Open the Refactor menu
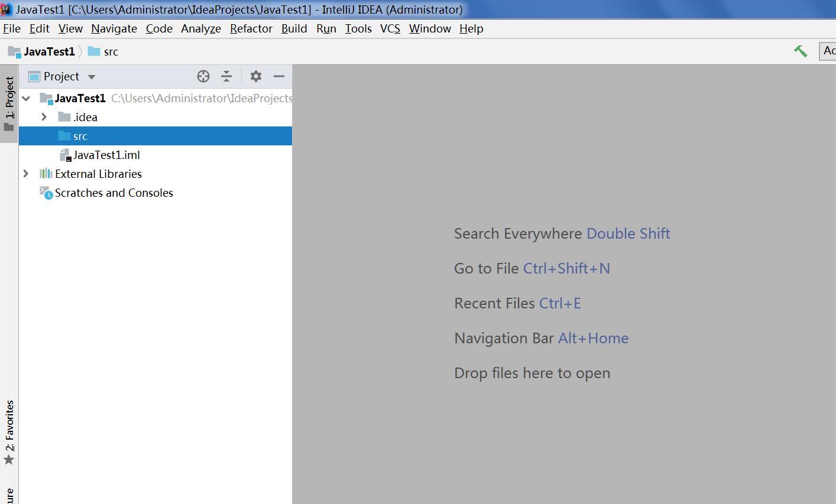The image size is (836, 504). pos(251,28)
